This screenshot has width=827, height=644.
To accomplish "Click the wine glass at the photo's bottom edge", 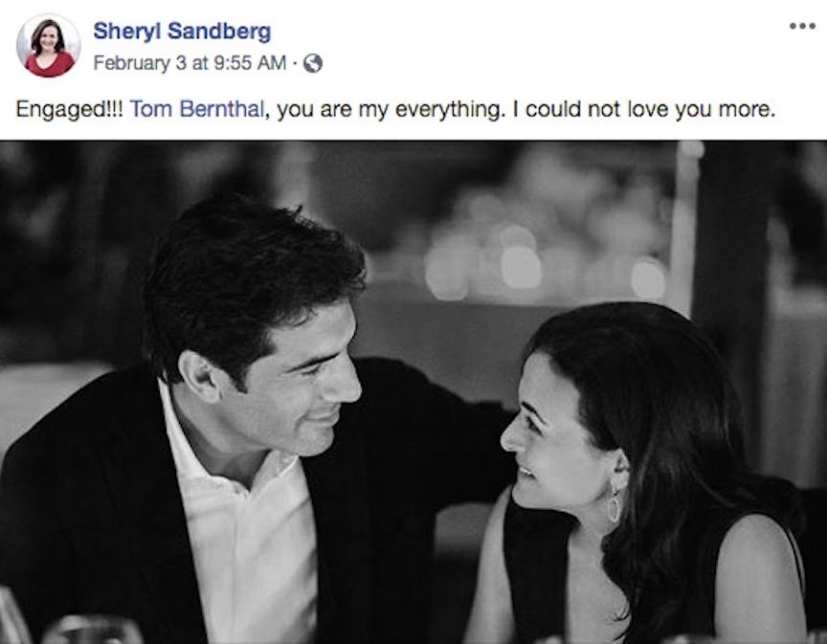I will tap(91, 630).
